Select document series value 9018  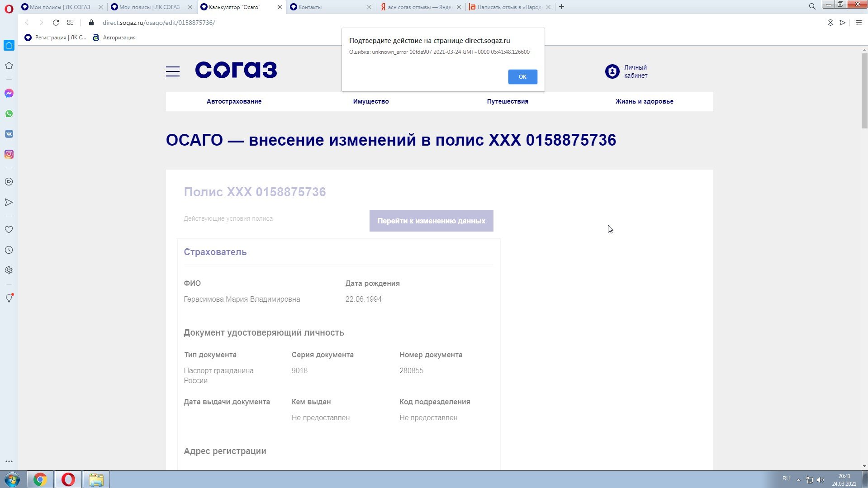click(299, 371)
